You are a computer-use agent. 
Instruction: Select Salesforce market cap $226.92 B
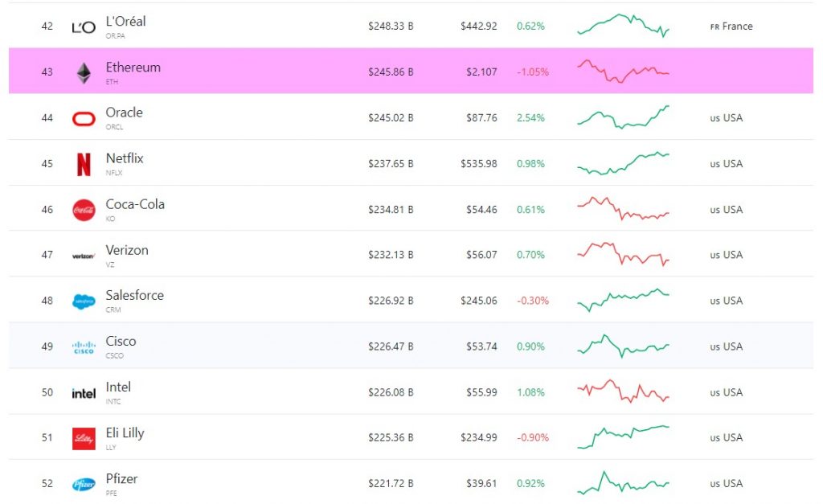(x=391, y=301)
